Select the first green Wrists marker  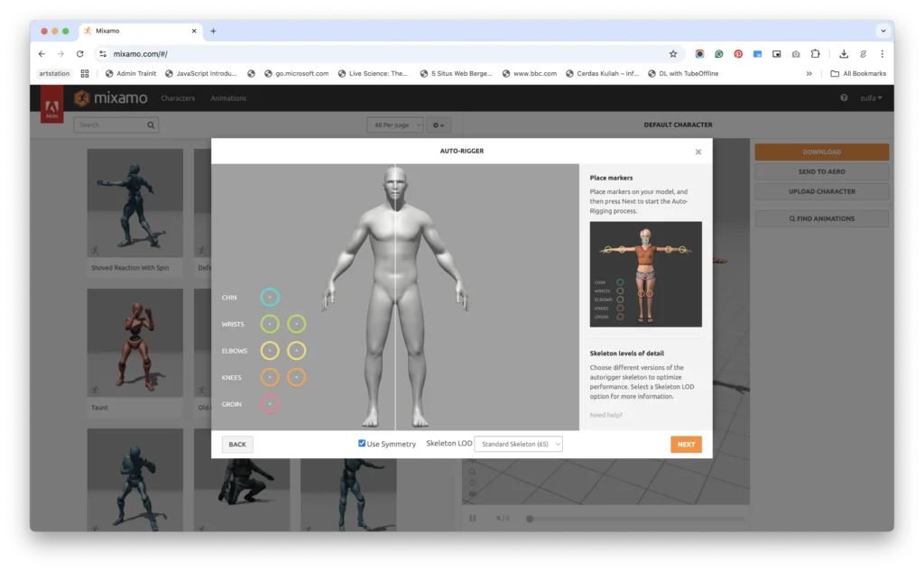click(x=270, y=324)
